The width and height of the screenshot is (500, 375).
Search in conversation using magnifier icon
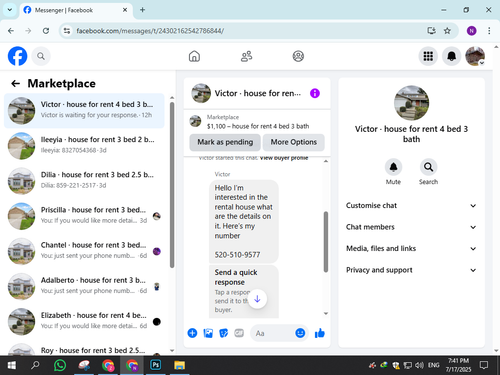(x=428, y=167)
